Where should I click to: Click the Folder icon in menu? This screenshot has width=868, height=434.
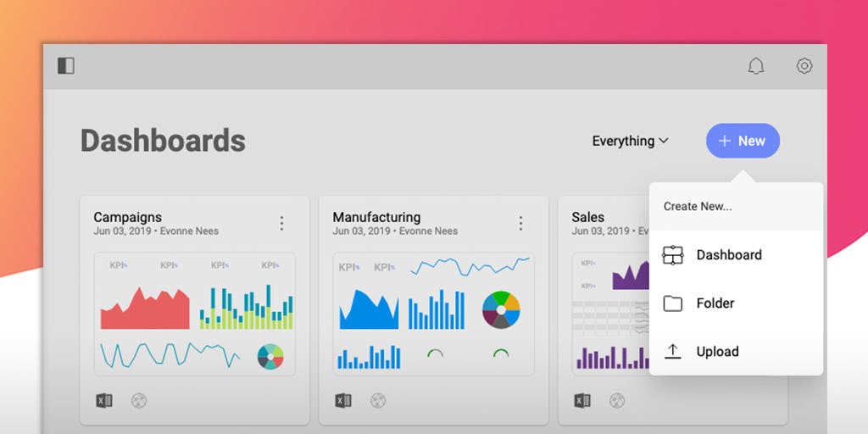coord(672,303)
